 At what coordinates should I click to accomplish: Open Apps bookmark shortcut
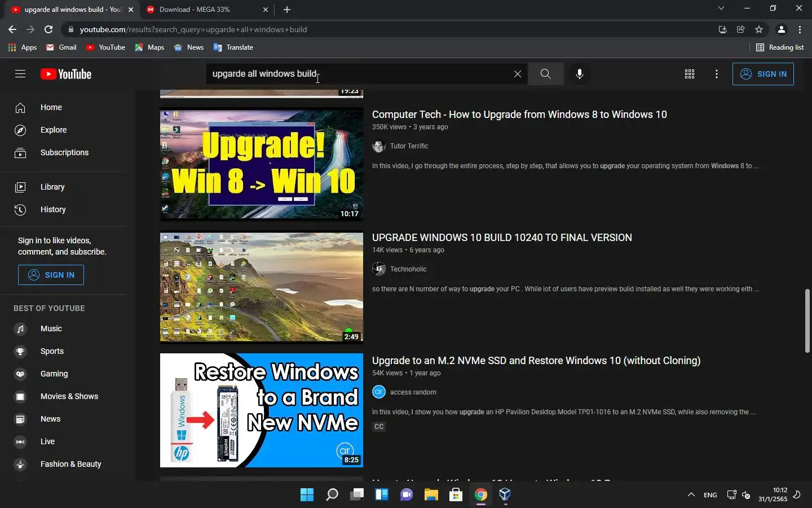tap(23, 47)
